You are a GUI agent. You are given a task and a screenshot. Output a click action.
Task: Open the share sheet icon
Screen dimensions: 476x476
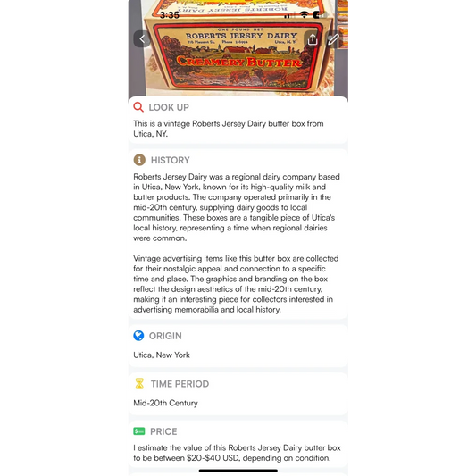(313, 39)
